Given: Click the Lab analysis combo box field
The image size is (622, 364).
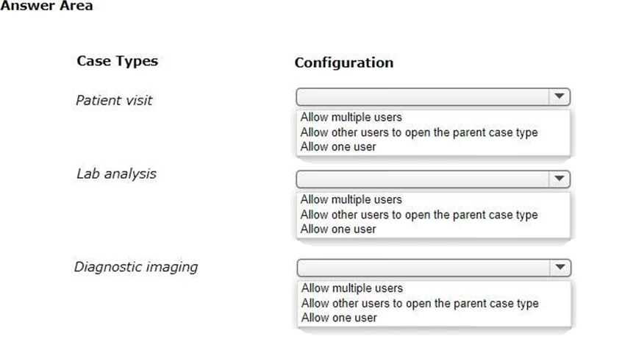Looking at the screenshot, I should coord(433,179).
